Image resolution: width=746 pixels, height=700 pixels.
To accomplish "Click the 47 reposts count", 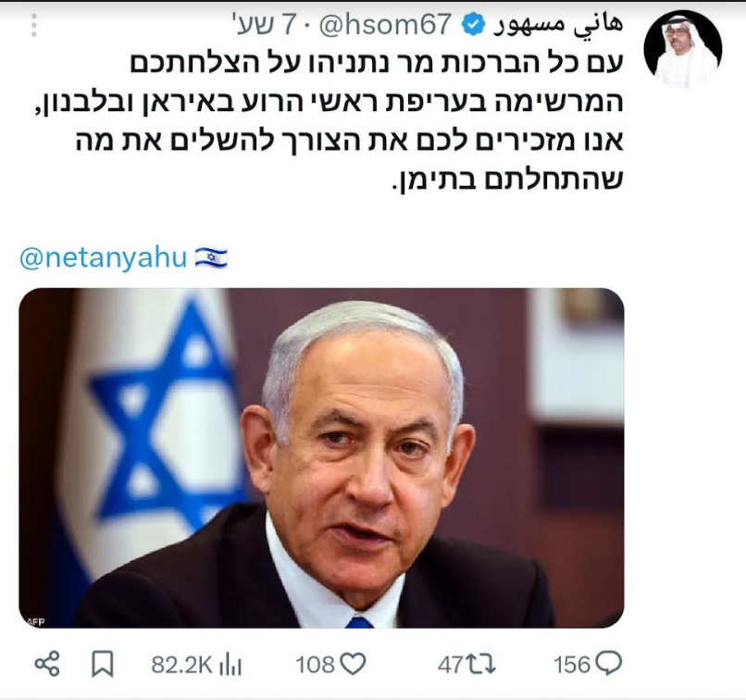I will click(x=451, y=664).
